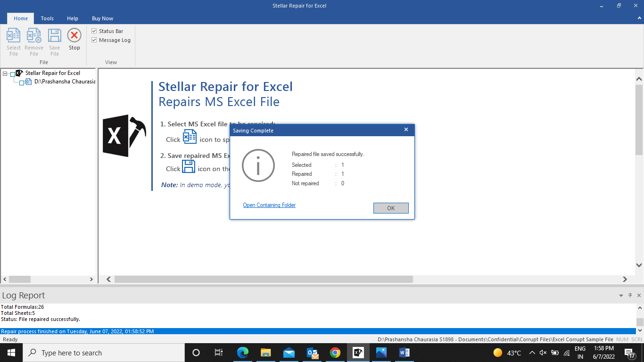This screenshot has width=644, height=362.
Task: Close the Saving Complete dialog with X
Action: pos(406,130)
